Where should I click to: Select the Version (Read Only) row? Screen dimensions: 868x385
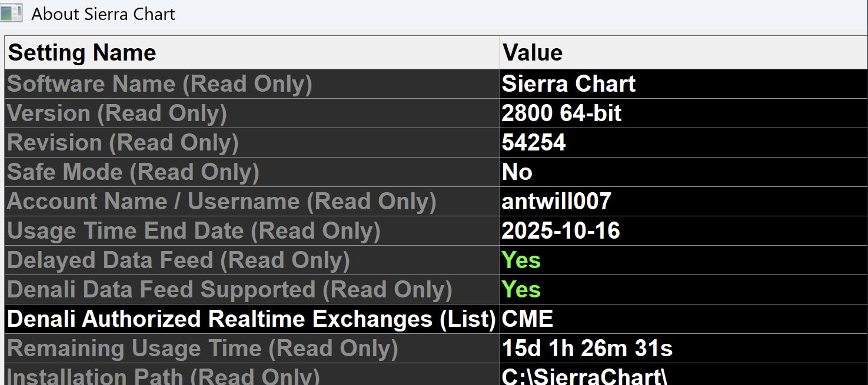pos(117,113)
